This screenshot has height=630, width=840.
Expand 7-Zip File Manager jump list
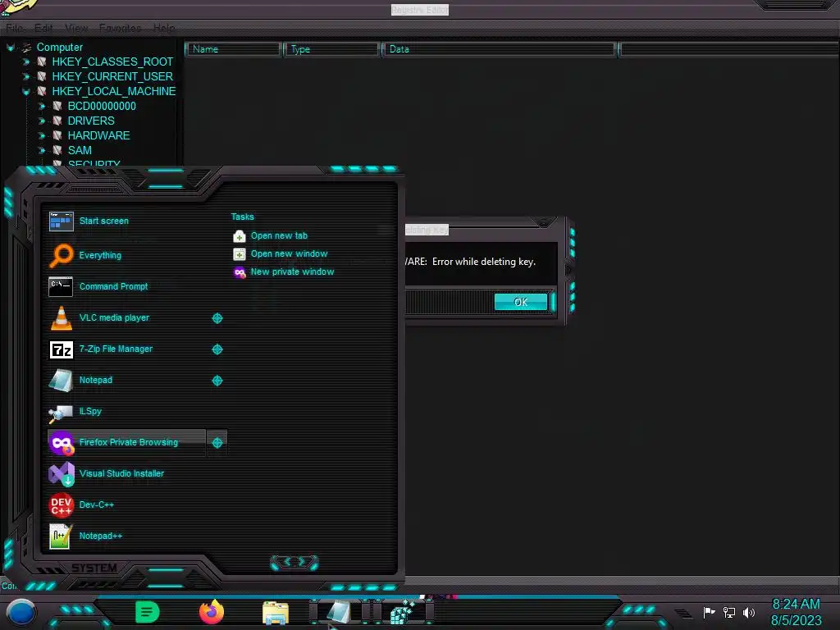pyautogui.click(x=217, y=349)
